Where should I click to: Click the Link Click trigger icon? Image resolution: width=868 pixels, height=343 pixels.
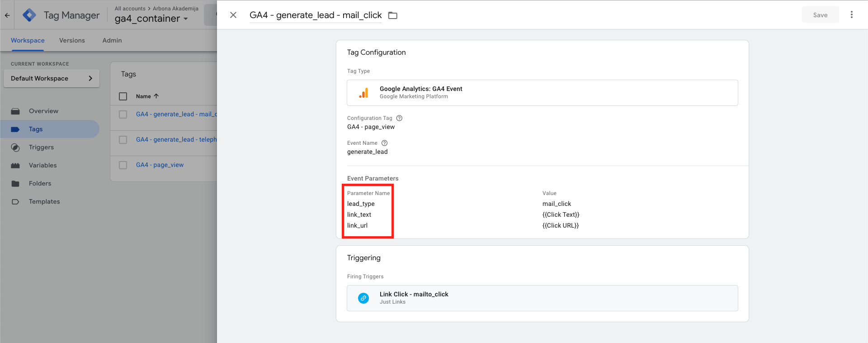click(x=363, y=298)
